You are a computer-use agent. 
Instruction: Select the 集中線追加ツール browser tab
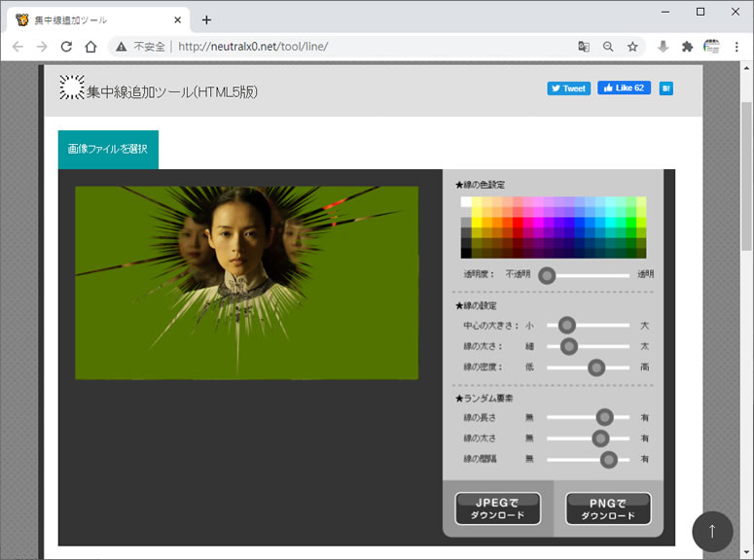point(96,19)
